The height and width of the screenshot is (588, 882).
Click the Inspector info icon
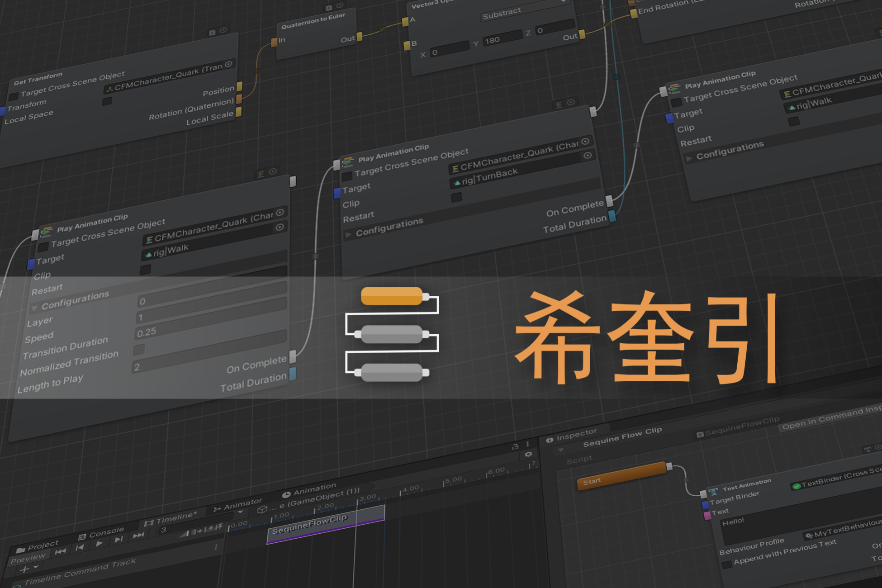pos(550,440)
